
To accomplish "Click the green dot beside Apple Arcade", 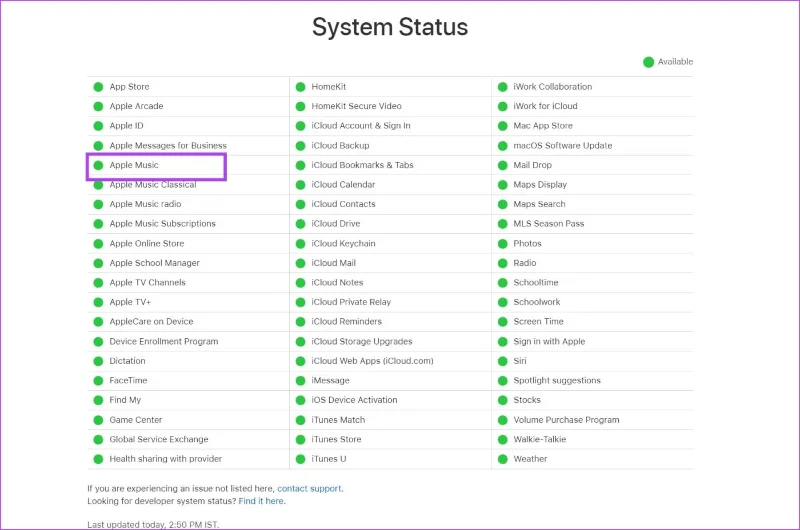I will click(x=98, y=107).
